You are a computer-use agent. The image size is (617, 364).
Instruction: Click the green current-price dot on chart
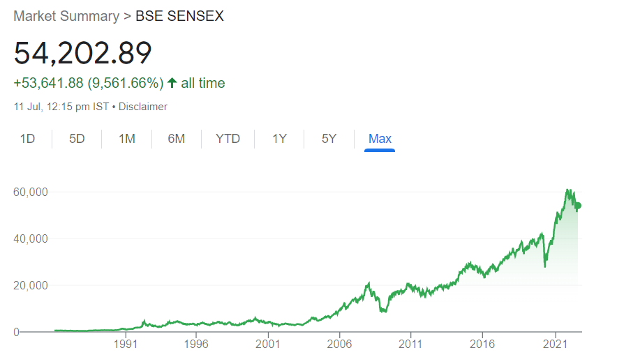tap(578, 206)
